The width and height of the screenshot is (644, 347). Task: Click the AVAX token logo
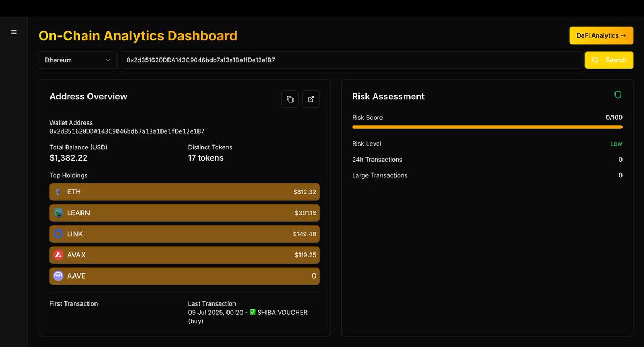coord(58,255)
